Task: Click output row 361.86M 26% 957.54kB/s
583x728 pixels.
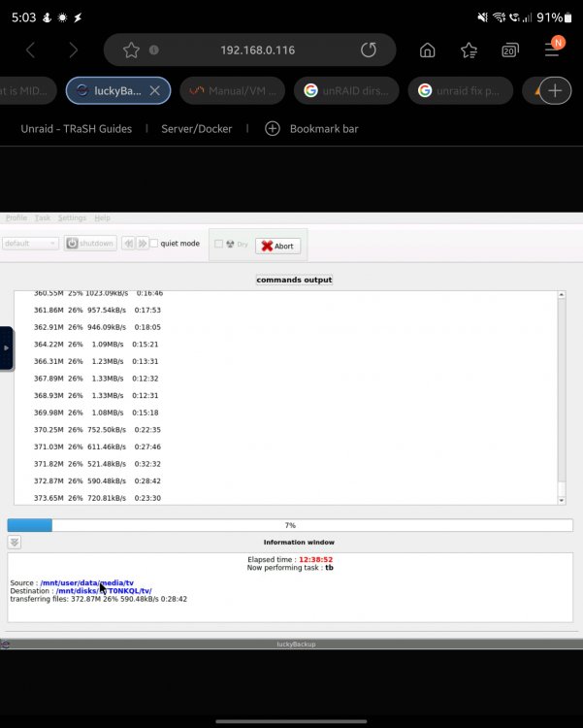Action: coord(97,310)
